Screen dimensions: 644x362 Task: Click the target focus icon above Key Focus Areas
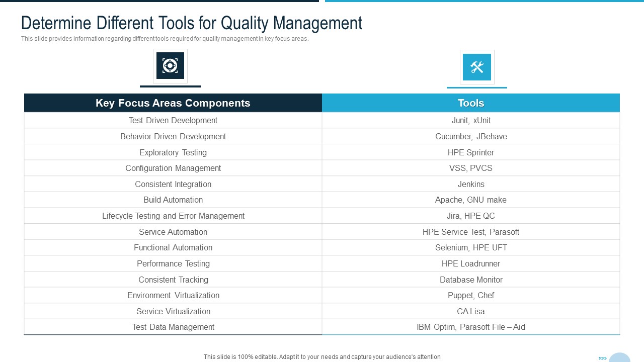point(170,66)
